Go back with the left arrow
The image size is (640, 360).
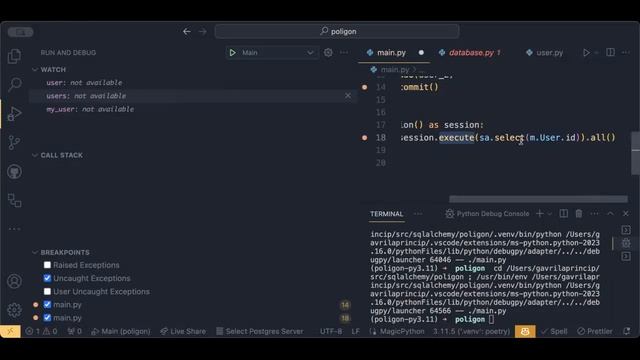pyautogui.click(x=187, y=31)
